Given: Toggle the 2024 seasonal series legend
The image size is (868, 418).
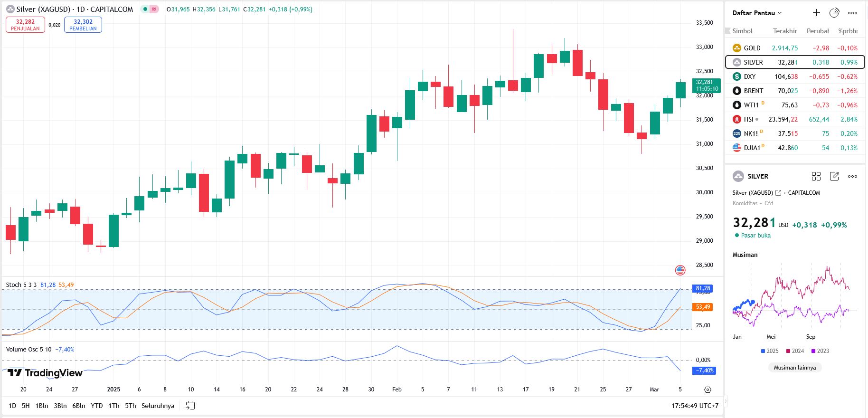Looking at the screenshot, I should [x=795, y=351].
